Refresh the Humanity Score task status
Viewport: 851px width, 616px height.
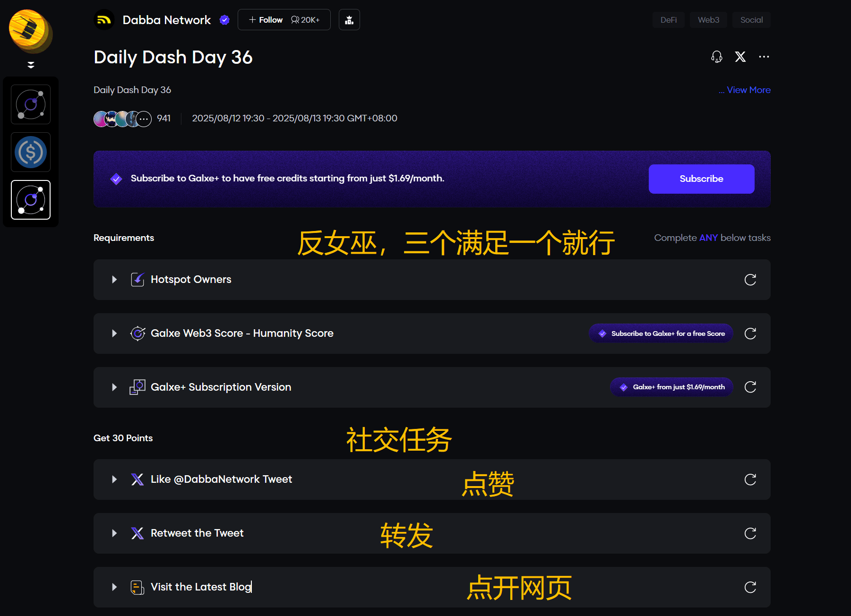[x=750, y=334]
